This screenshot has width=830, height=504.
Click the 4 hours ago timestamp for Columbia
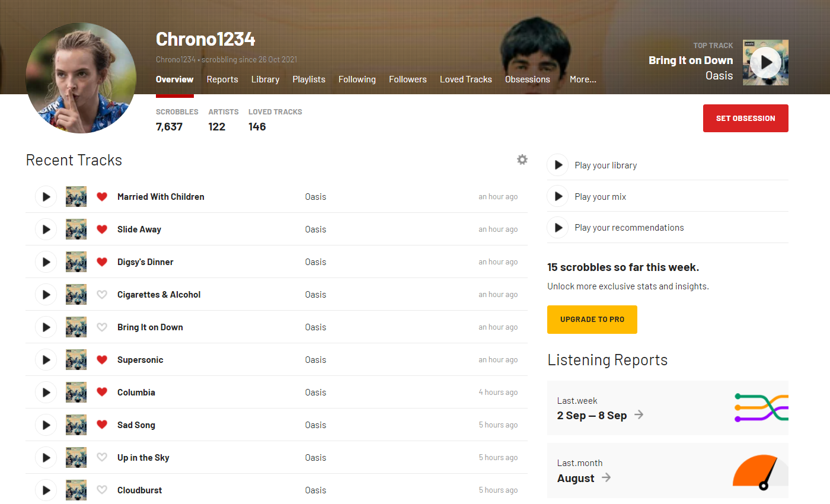[498, 393]
